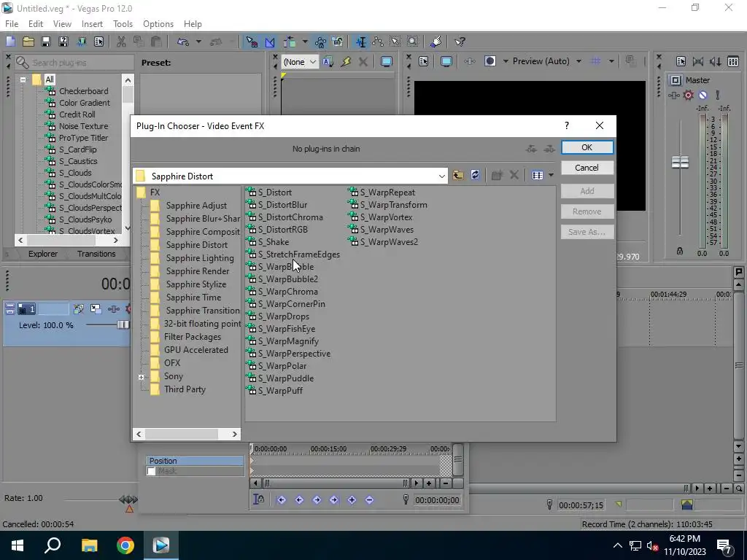Toggle Ignore Event Grouping icon
Viewport: 747px width, 560px height.
(338, 42)
